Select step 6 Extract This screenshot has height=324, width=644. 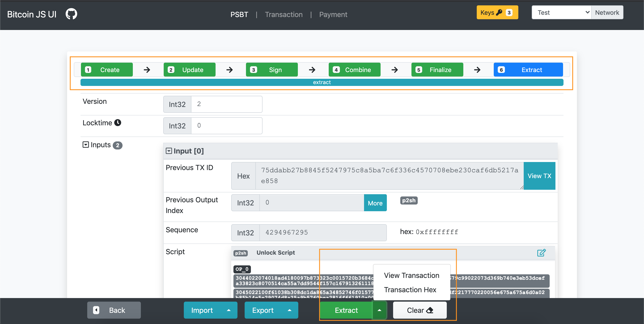[x=528, y=70]
